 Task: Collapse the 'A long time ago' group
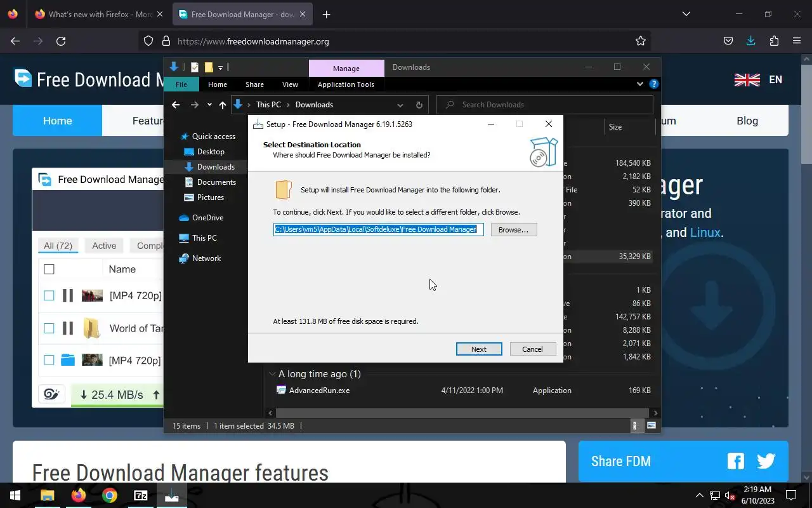tap(272, 374)
